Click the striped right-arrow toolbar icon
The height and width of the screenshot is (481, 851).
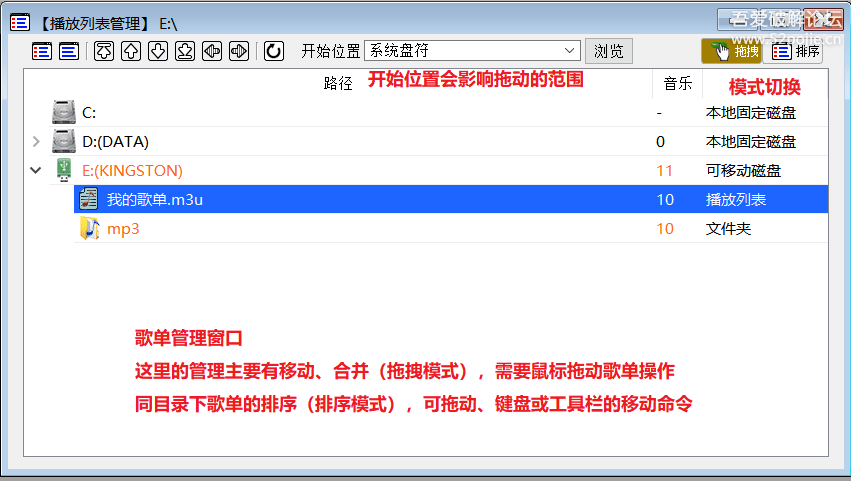point(239,51)
